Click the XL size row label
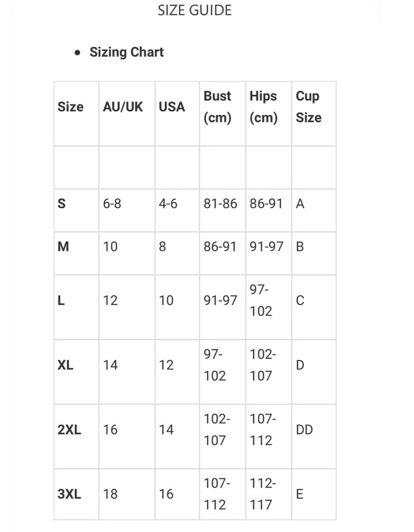The width and height of the screenshot is (414, 532). tap(66, 365)
